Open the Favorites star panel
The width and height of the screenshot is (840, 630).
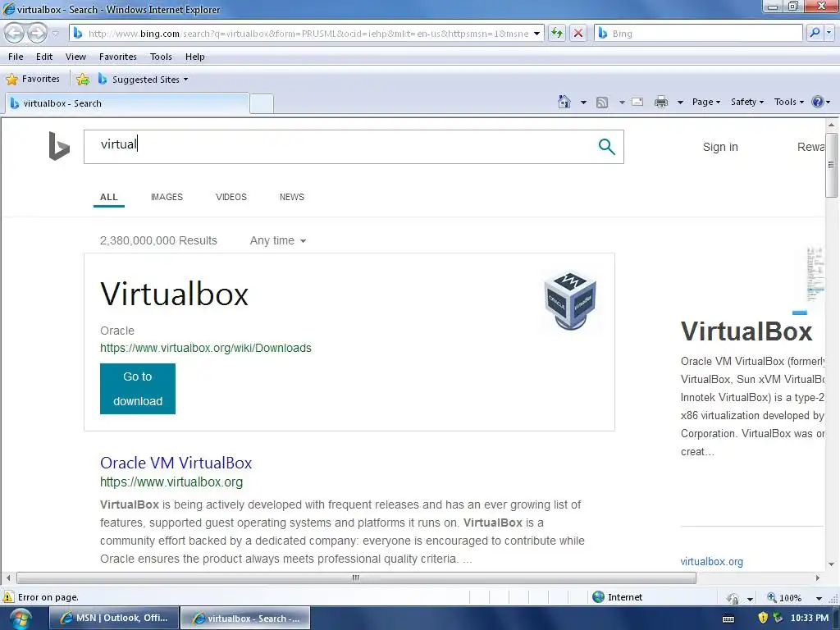point(33,80)
